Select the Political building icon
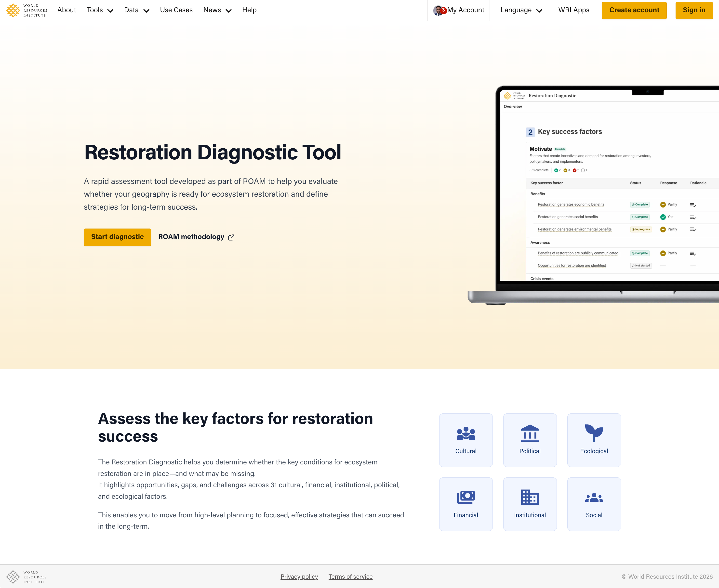719x588 pixels. point(530,433)
